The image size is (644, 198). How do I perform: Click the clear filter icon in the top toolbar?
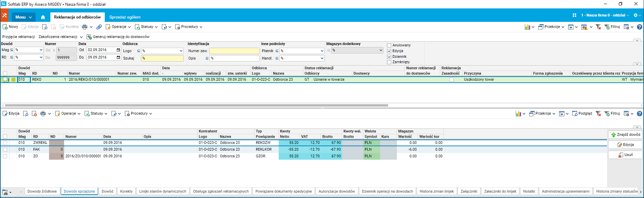point(598,27)
